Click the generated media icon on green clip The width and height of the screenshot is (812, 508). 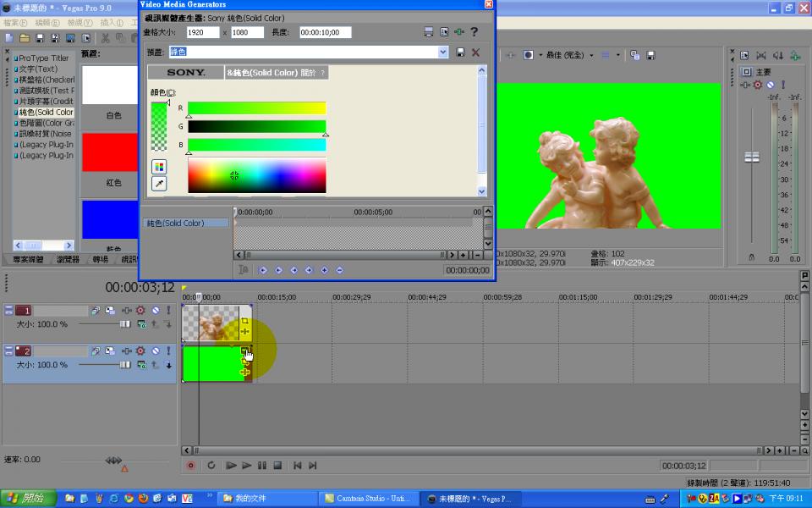click(244, 351)
